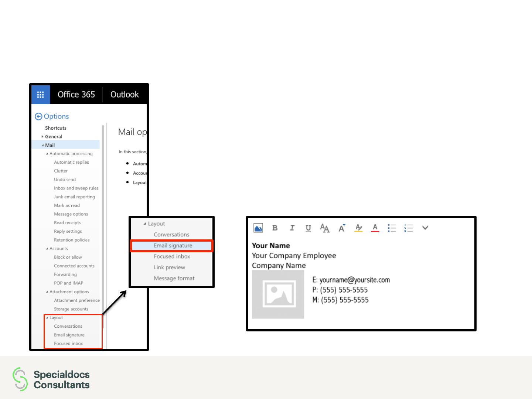The height and width of the screenshot is (399, 532).
Task: Open Link preview in the enlarged callout
Action: click(x=169, y=267)
